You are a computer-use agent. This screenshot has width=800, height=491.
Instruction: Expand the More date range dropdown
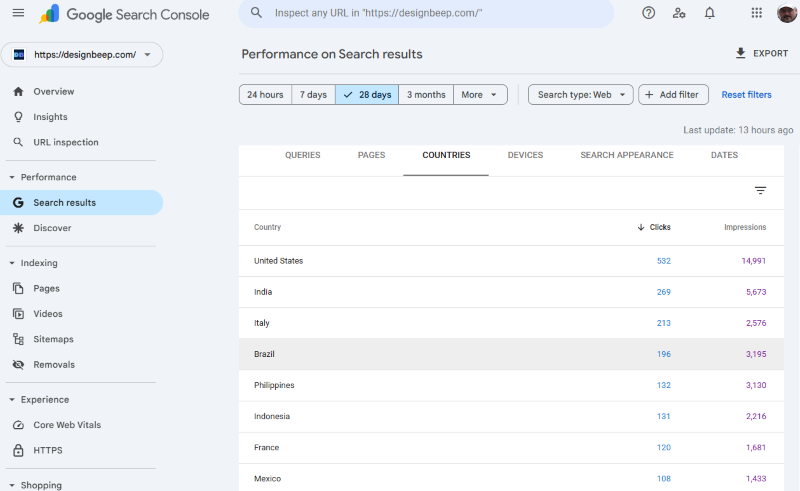tap(480, 95)
